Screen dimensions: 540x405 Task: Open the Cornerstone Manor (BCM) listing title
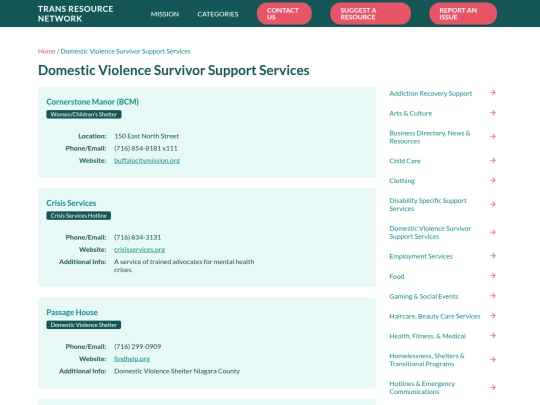coord(92,102)
